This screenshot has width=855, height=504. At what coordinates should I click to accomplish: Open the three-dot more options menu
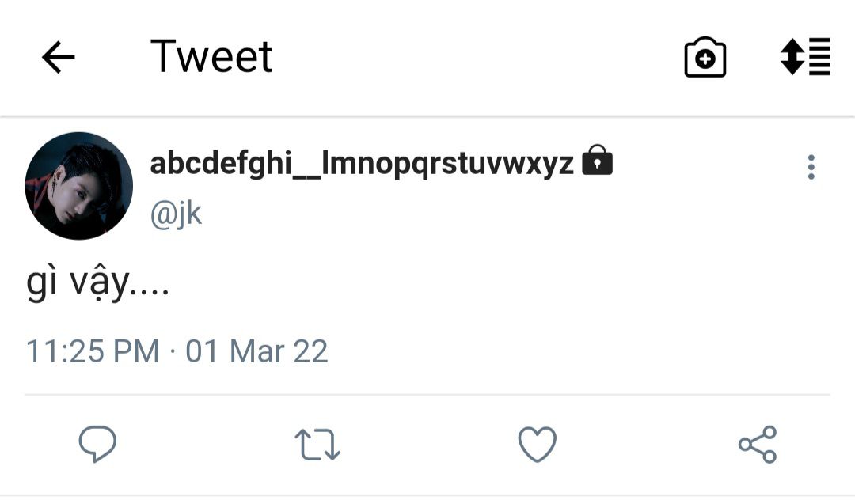coord(811,167)
